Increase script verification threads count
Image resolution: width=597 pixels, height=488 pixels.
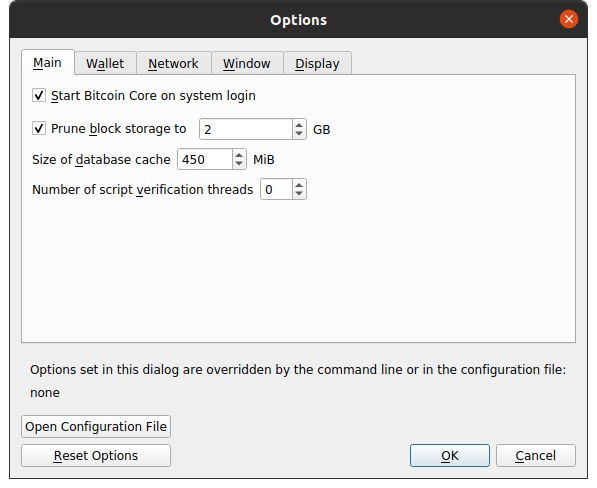coord(299,185)
